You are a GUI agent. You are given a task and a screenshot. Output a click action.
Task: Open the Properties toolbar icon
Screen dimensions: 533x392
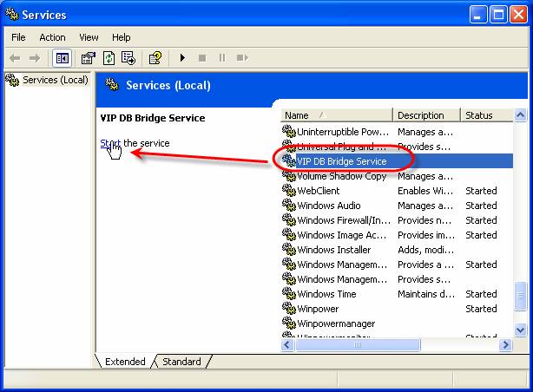point(88,58)
